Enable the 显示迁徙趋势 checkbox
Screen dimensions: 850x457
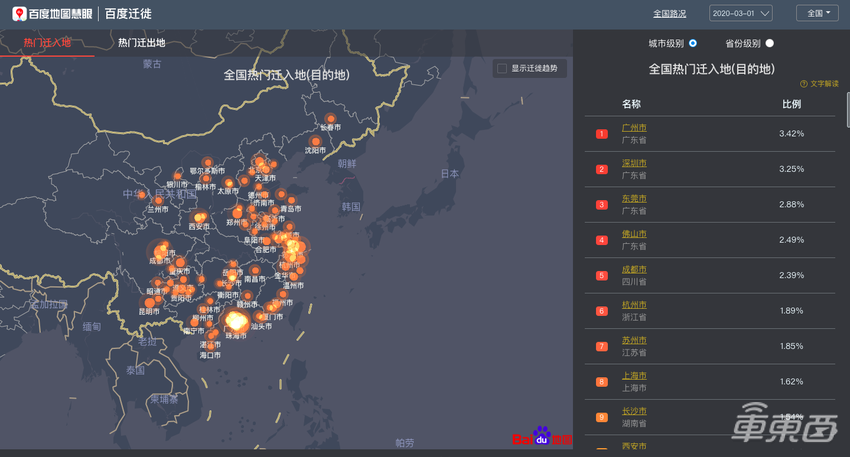502,69
